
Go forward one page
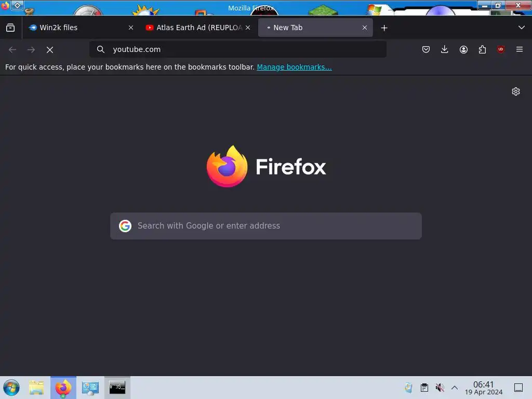point(31,50)
